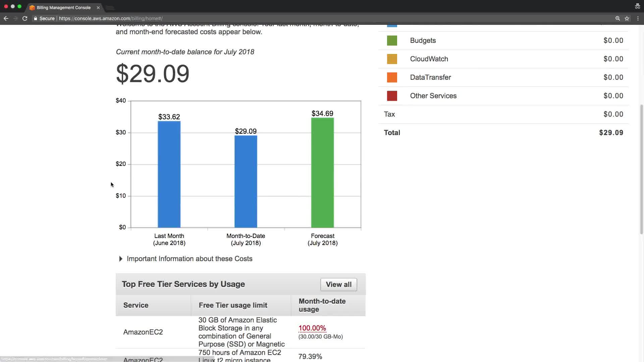644x362 pixels.
Task: Open the Chrome three-dot menu
Action: click(638, 18)
